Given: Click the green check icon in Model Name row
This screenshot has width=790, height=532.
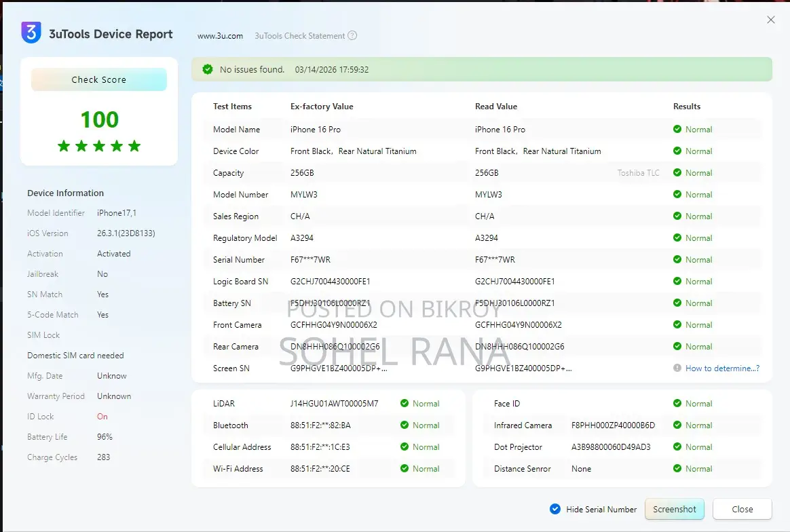Looking at the screenshot, I should [x=677, y=129].
